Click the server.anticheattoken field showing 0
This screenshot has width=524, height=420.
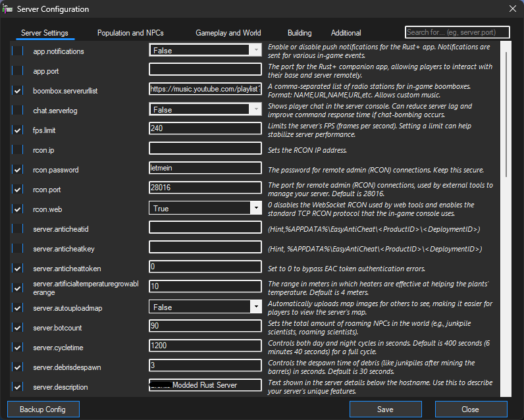[x=205, y=267]
